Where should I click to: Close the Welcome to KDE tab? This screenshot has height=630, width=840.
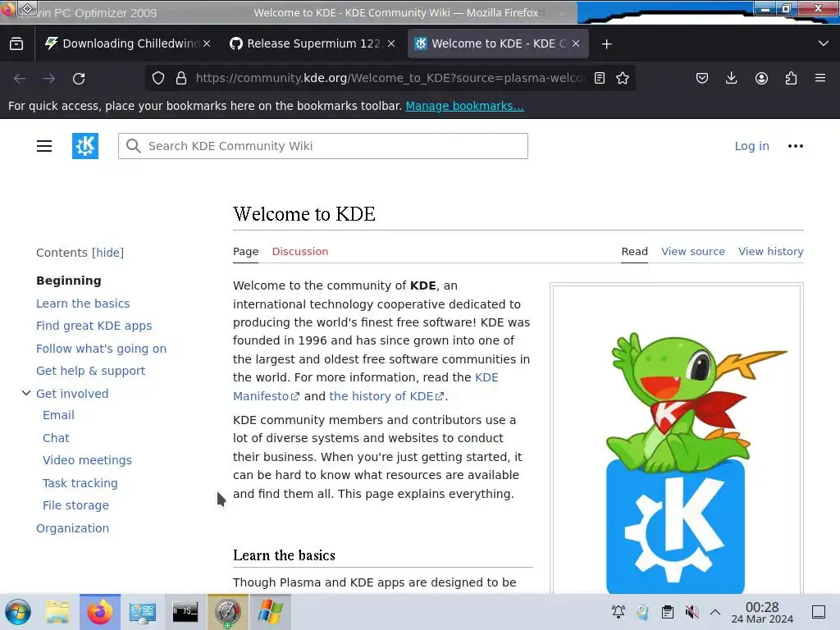(576, 43)
